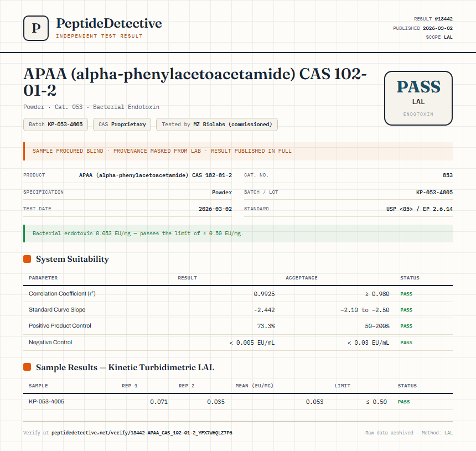Click the SAMPLE column header
476x451 pixels.
coord(38,386)
